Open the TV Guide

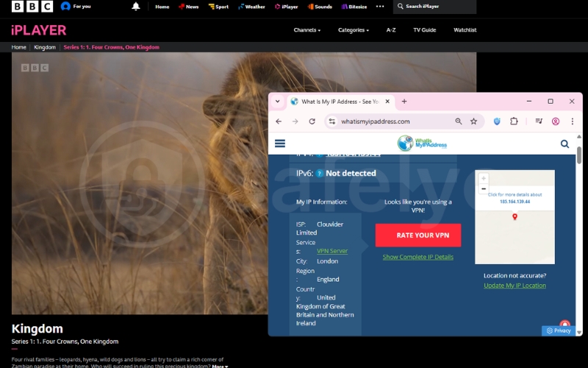pos(425,30)
